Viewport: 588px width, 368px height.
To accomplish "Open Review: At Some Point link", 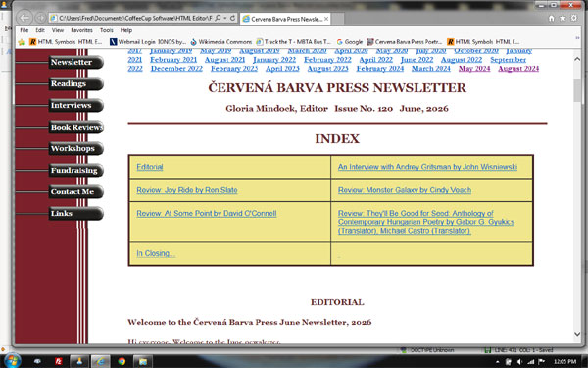I will (206, 213).
